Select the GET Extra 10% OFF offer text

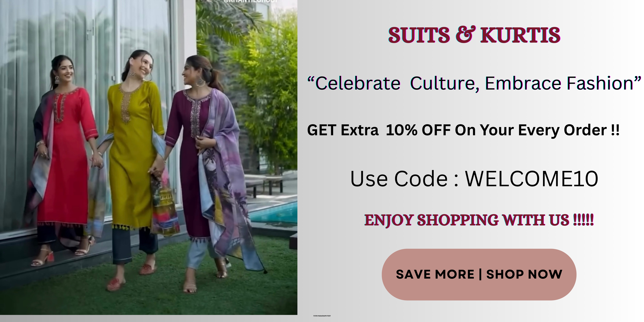click(x=463, y=130)
